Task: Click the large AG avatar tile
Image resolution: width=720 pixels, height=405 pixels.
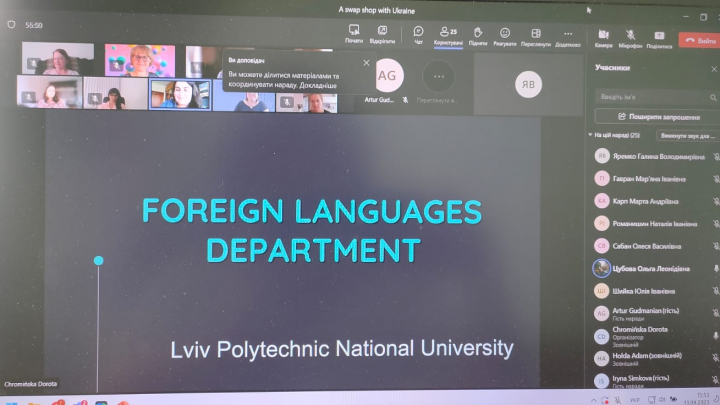Action: pyautogui.click(x=387, y=75)
